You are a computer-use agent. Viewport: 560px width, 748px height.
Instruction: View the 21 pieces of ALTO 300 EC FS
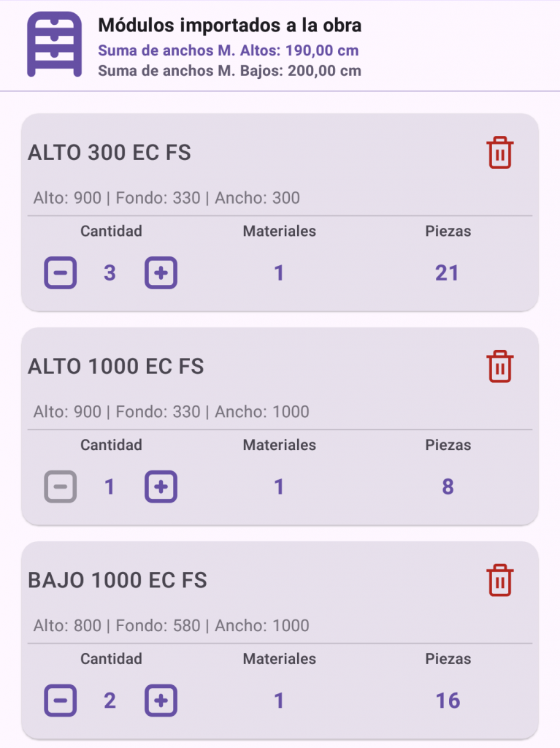447,273
